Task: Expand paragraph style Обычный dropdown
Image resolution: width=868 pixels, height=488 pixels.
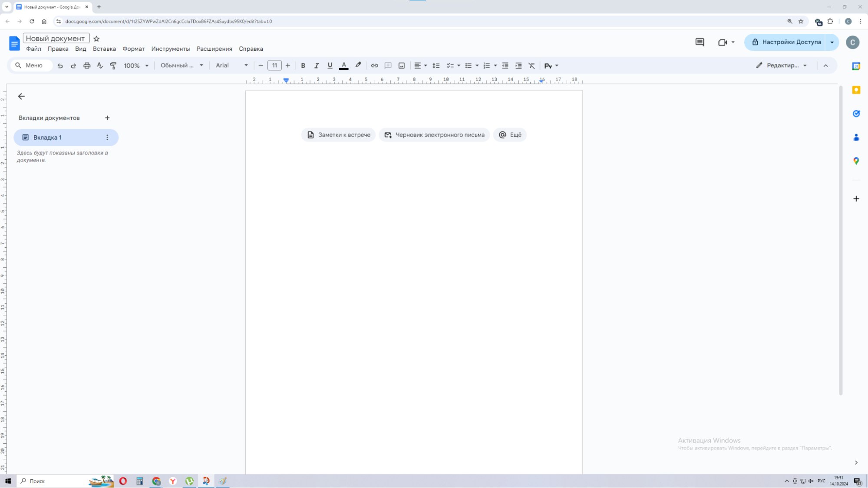Action: tap(182, 66)
